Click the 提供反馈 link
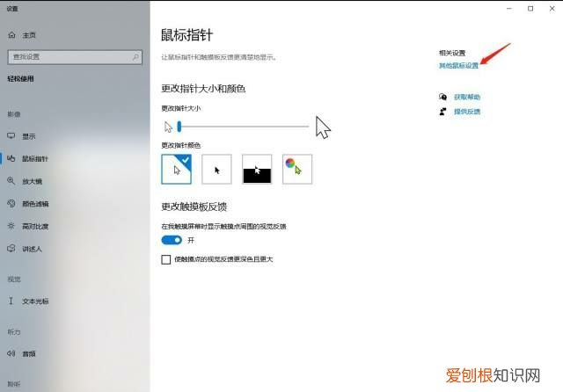 [x=467, y=112]
